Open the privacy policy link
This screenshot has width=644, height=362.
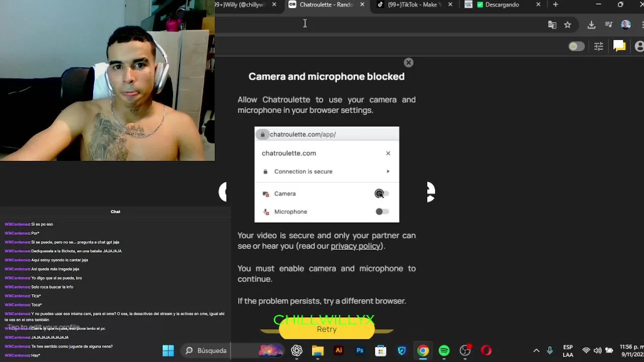[356, 246]
